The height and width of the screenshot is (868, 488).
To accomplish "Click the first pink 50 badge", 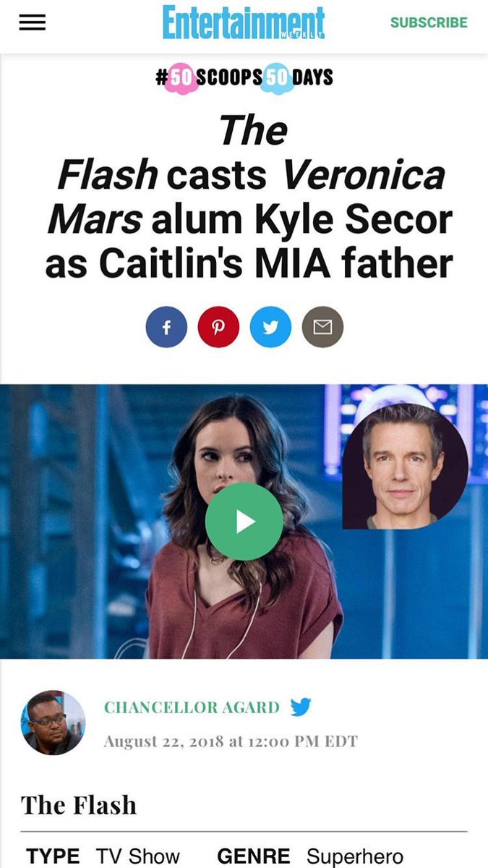I will coord(181,77).
